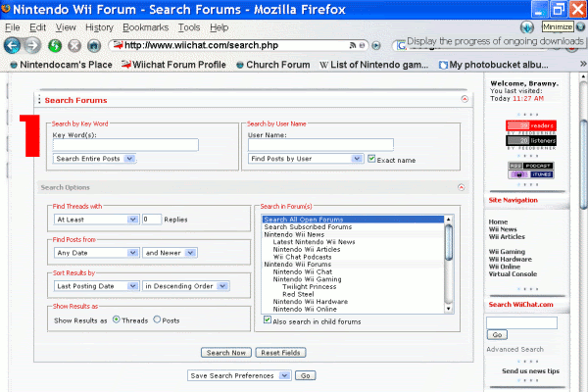Screen dimensions: 588x392
Task: Click the red readers FeedBurner badge
Action: click(531, 125)
